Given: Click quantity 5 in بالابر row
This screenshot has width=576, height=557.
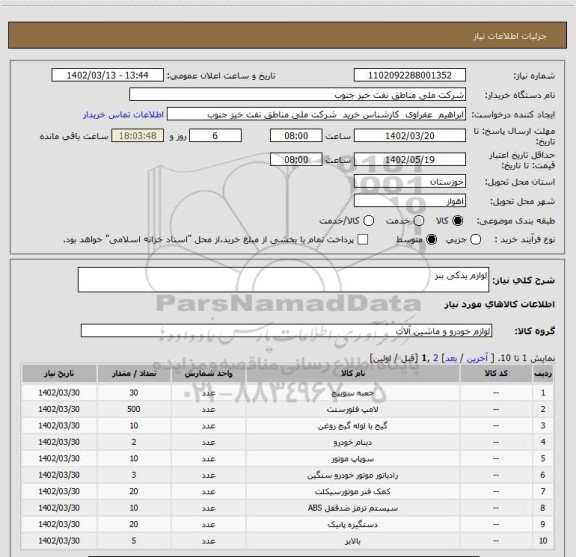Looking at the screenshot, I should pos(134,541).
